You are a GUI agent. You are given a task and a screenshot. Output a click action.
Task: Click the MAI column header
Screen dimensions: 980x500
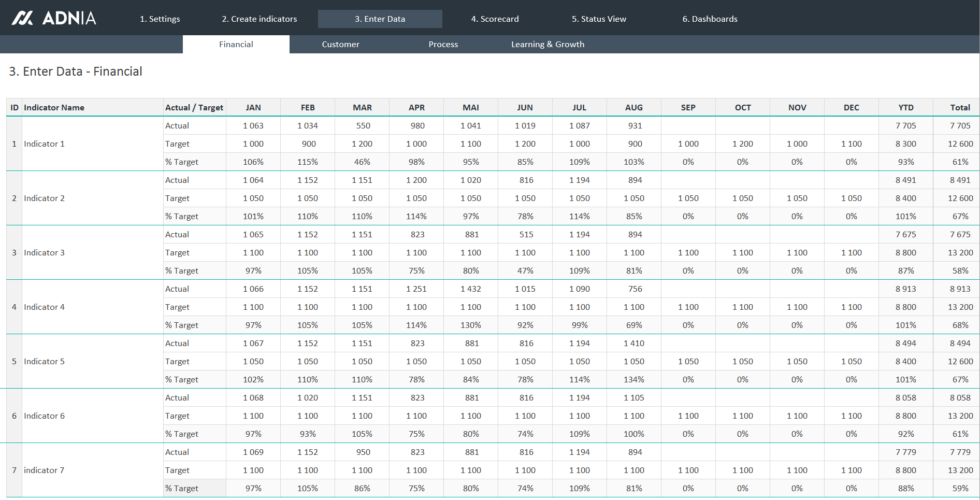[470, 107]
